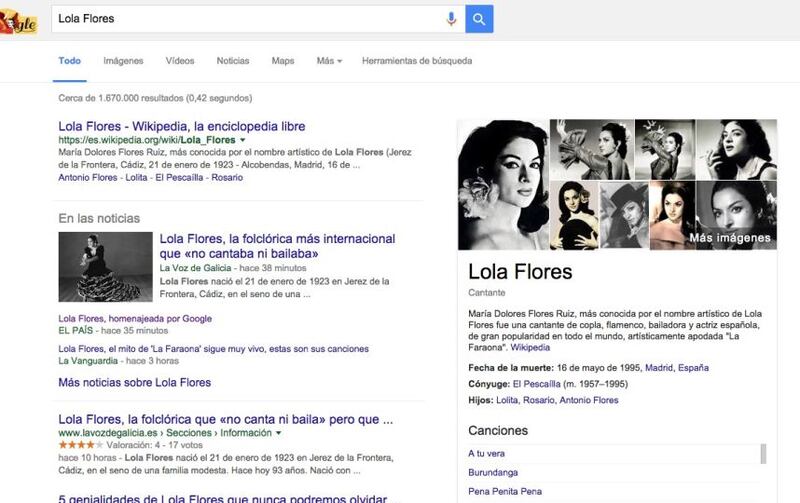The width and height of the screenshot is (800, 503).
Task: Follow the Rosario sitelink under Wikipedia result
Action: 227,178
